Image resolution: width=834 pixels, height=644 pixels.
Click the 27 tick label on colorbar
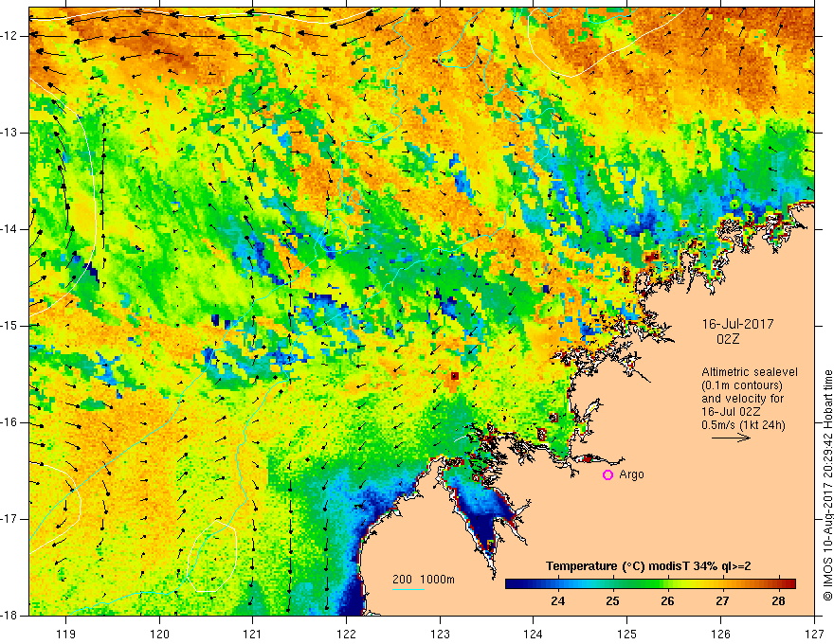point(722,601)
